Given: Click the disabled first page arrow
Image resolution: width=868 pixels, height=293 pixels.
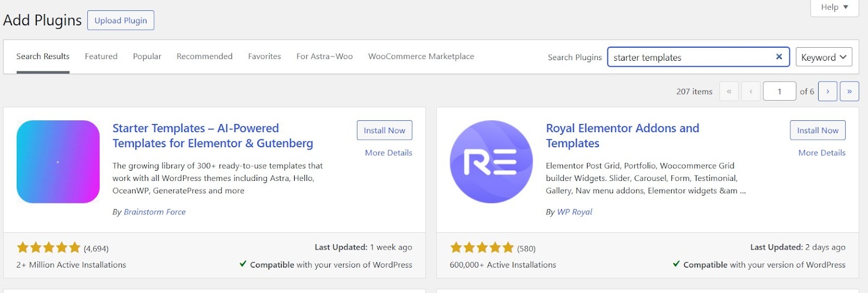Looking at the screenshot, I should 729,92.
